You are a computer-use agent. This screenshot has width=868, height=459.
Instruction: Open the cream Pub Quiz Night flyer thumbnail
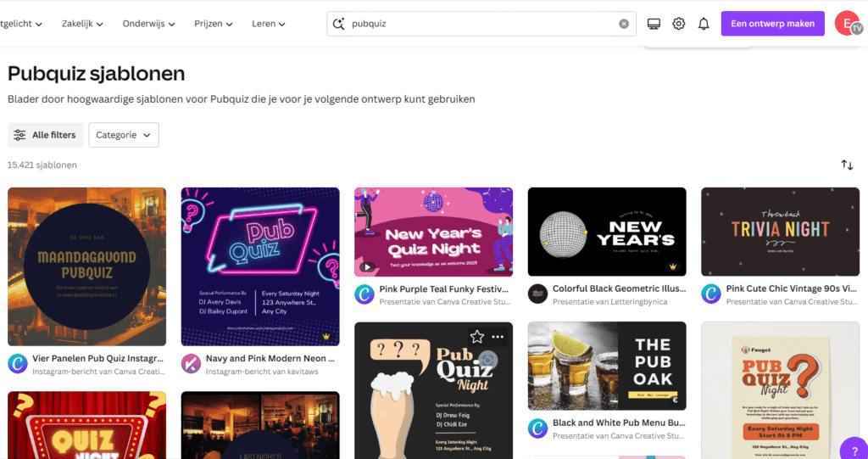tap(780, 390)
